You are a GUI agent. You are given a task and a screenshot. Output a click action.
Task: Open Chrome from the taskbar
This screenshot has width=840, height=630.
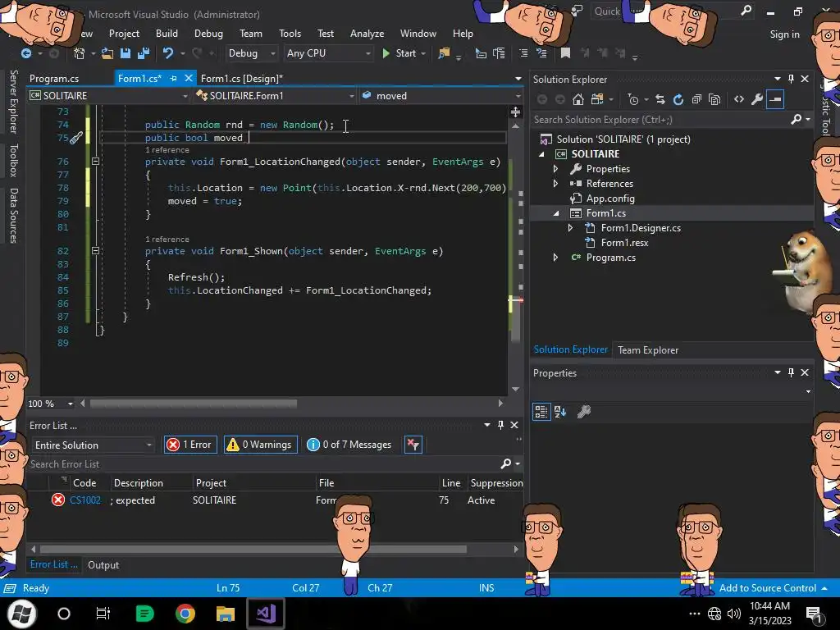tap(185, 614)
